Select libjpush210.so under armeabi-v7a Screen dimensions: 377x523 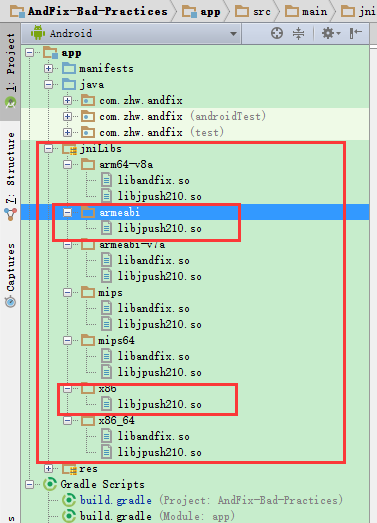click(x=159, y=277)
